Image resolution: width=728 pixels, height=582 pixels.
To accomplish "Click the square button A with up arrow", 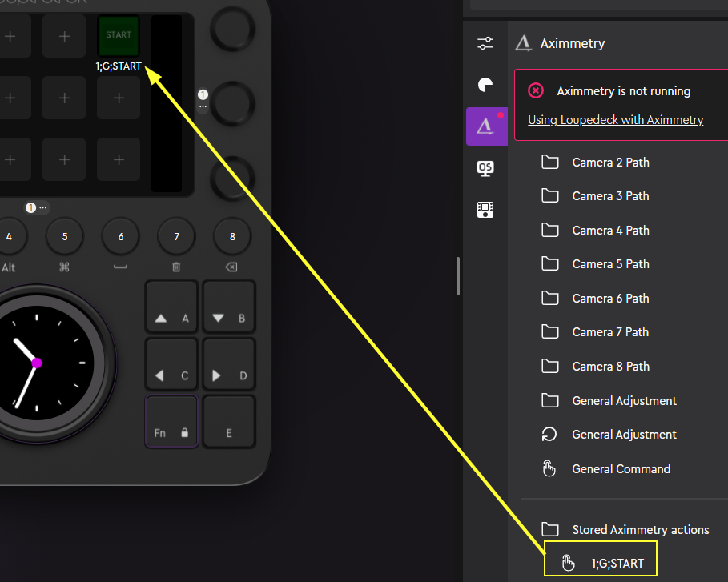I will tap(171, 307).
